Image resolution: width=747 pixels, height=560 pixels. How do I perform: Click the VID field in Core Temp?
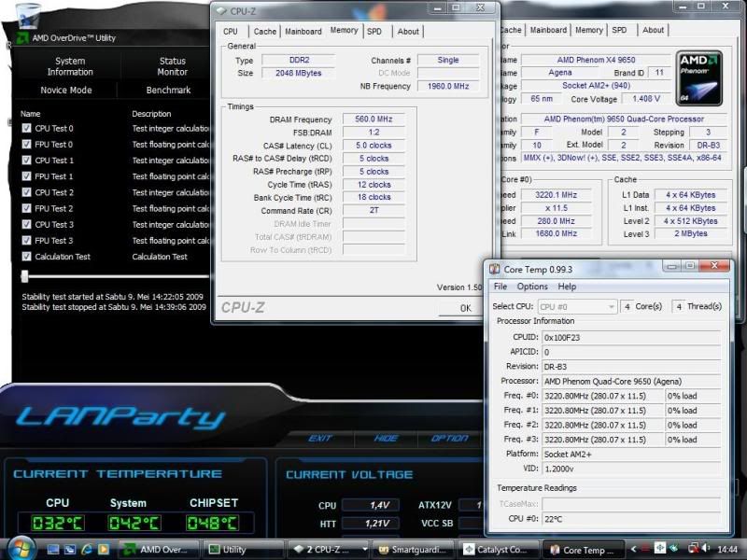[x=631, y=469]
